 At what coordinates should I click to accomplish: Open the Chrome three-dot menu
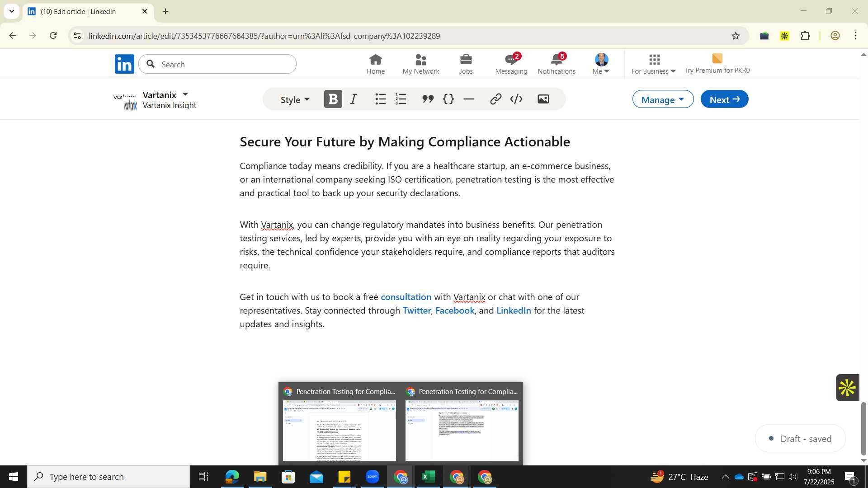coord(856,36)
